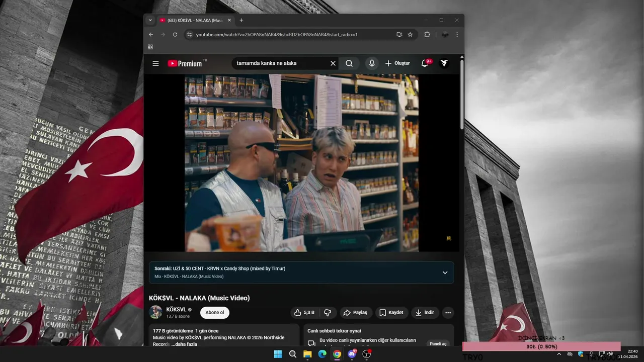Image resolution: width=644 pixels, height=362 pixels.
Task: Open OBS Studio from the taskbar
Action: [367, 354]
